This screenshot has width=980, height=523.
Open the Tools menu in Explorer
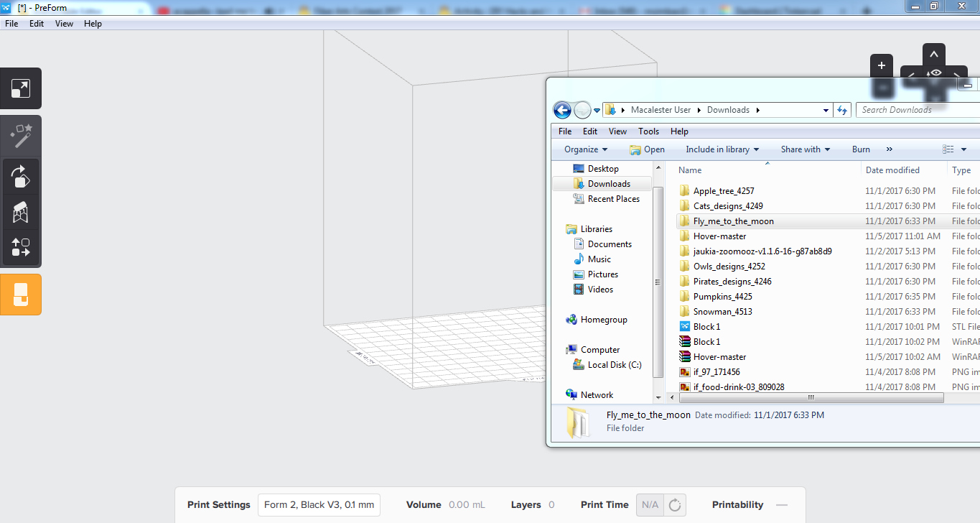(x=648, y=131)
